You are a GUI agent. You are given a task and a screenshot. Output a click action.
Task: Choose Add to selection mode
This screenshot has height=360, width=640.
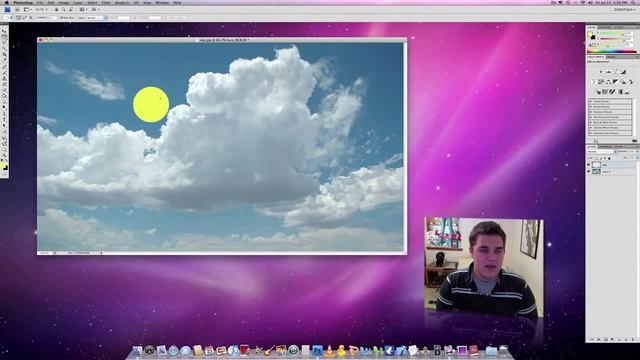(x=22, y=18)
